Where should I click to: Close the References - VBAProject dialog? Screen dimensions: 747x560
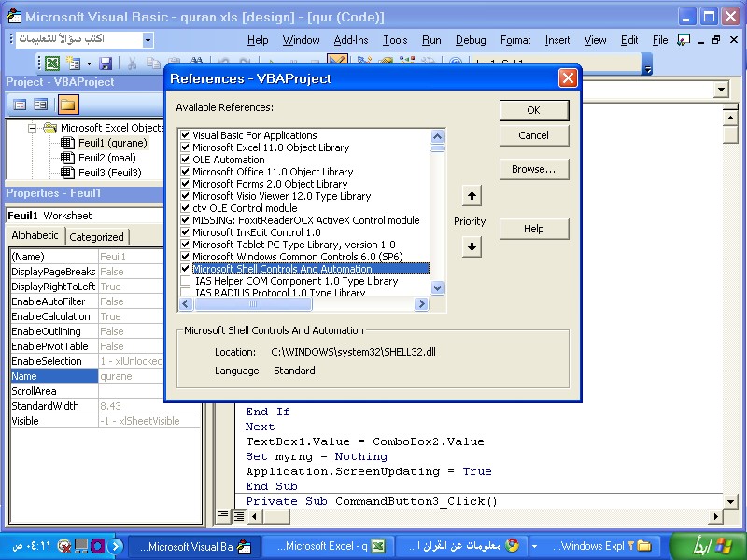pyautogui.click(x=568, y=78)
